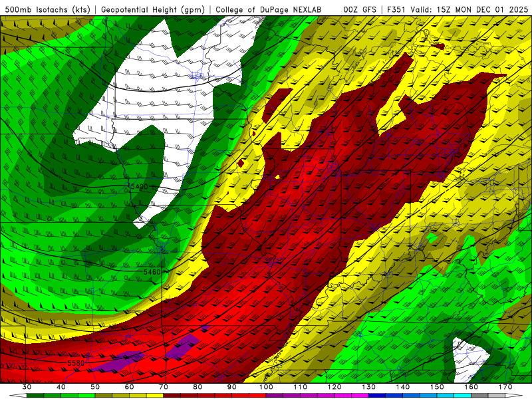Click the gray legend swatch just after 160

click(x=480, y=396)
